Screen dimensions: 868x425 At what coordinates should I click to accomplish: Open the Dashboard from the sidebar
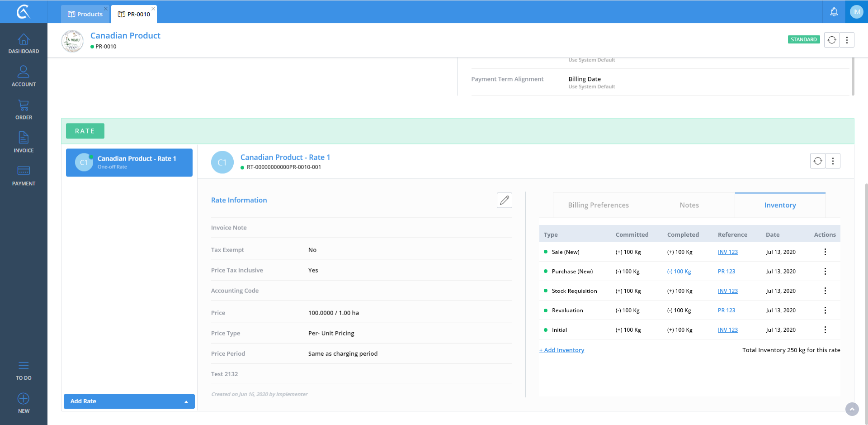tap(24, 43)
